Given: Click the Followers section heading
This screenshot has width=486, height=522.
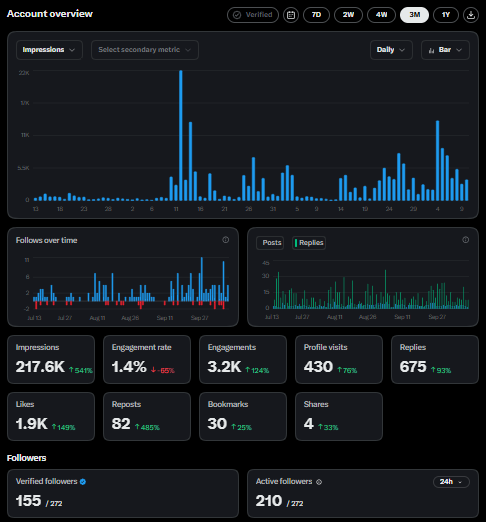Looking at the screenshot, I should pyautogui.click(x=26, y=458).
